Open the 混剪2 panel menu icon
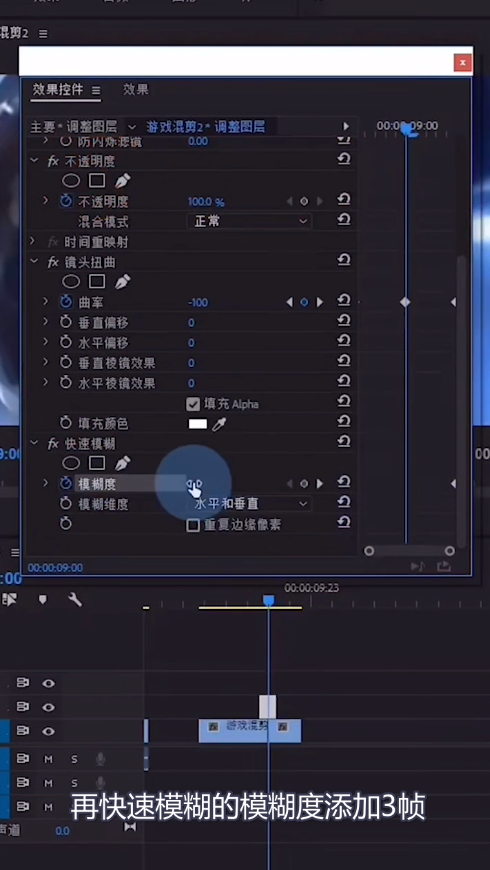Screen dimensions: 490x870 click(x=43, y=34)
